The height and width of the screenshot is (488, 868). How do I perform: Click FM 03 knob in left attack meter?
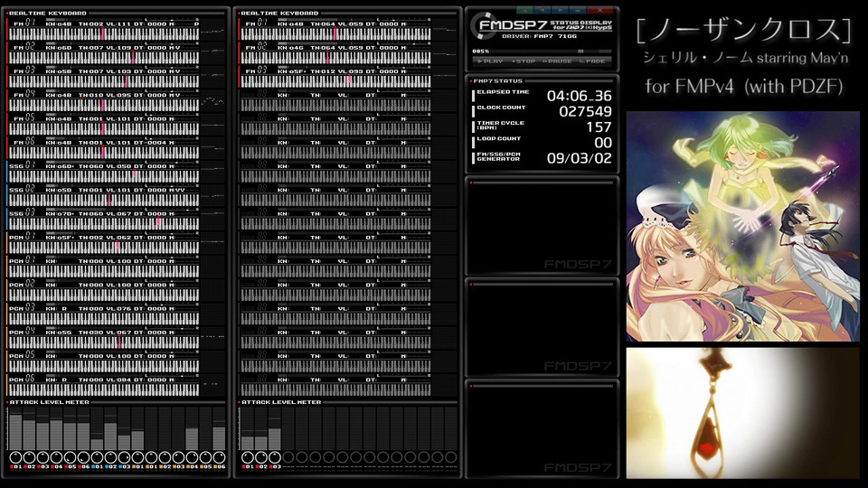coord(42,457)
